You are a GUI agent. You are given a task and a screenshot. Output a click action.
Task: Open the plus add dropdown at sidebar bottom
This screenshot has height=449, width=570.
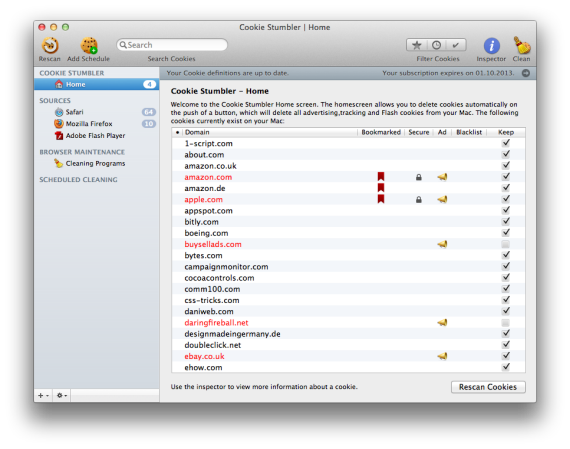[x=43, y=396]
